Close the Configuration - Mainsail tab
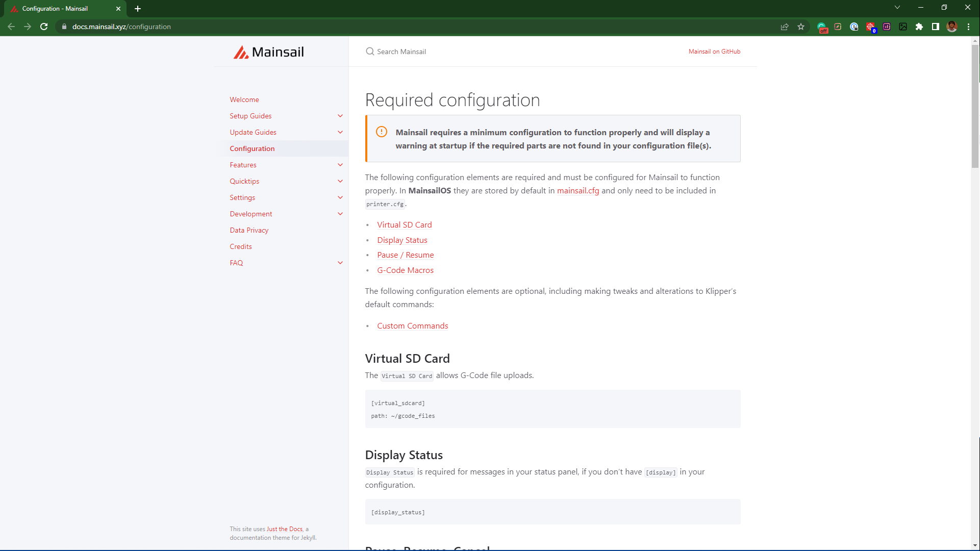Screen dimensions: 980x551 pos(118,9)
